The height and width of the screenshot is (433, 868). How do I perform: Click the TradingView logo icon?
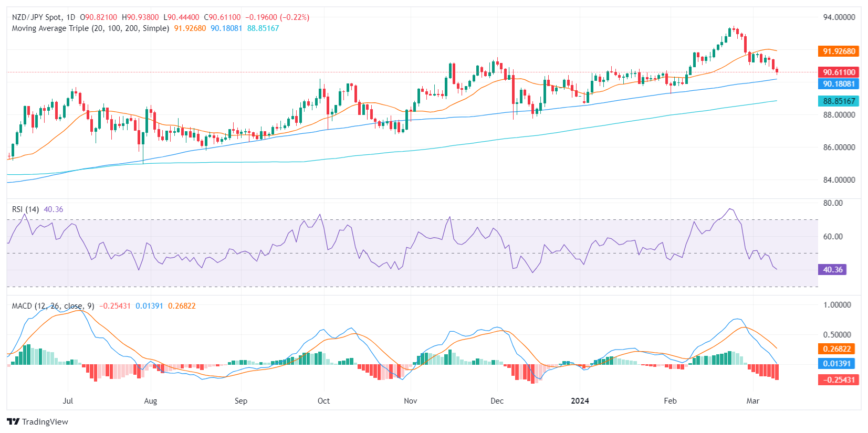pyautogui.click(x=13, y=421)
